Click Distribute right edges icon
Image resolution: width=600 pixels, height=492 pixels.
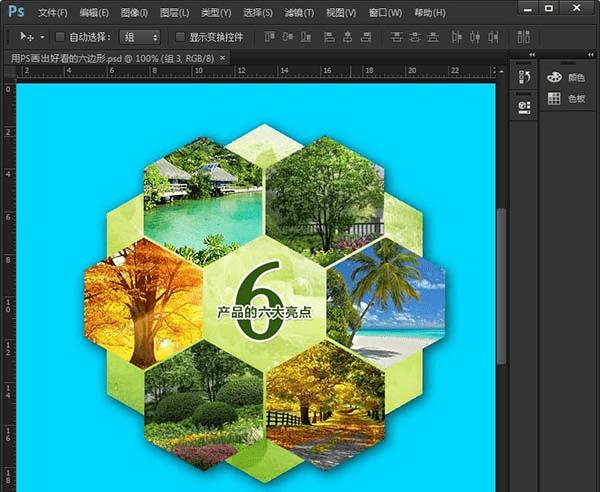click(x=493, y=37)
